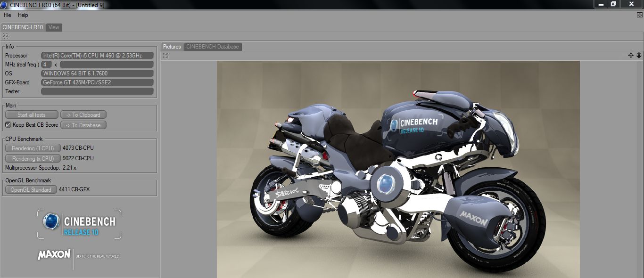
Task: Click the zoom view down-arrow icon
Action: pos(639,56)
